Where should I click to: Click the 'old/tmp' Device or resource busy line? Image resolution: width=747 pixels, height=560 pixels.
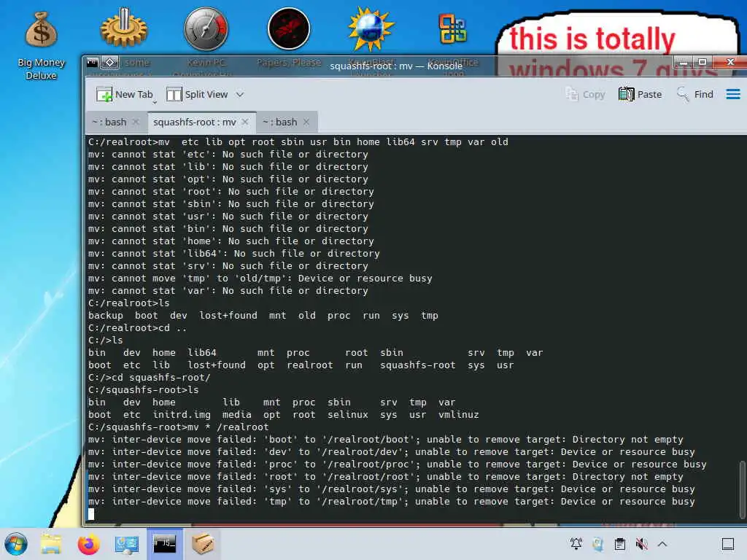point(260,279)
